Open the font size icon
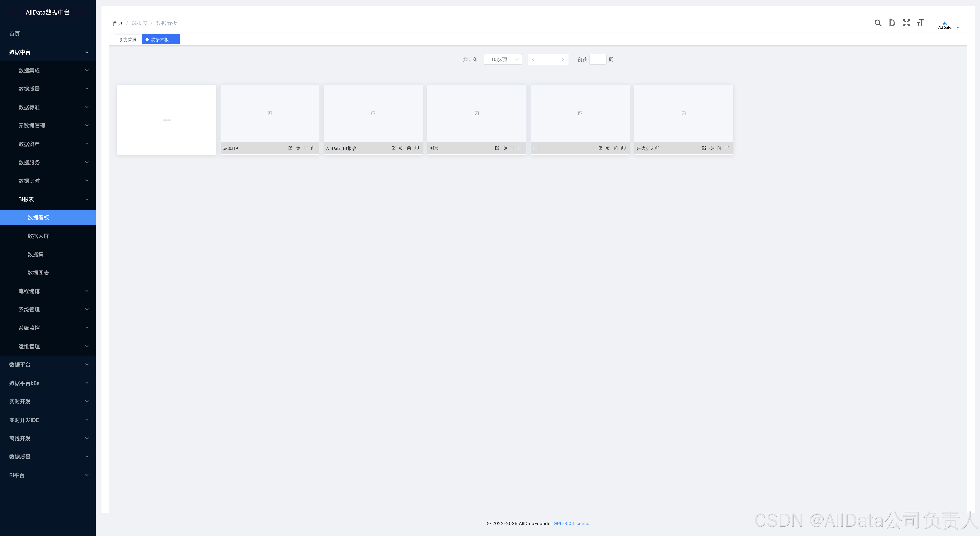The width and height of the screenshot is (980, 536). [920, 23]
